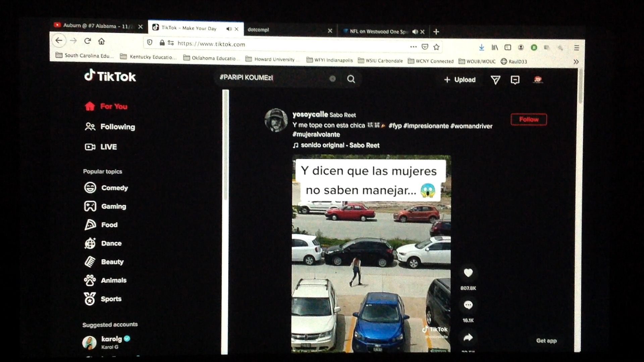Viewport: 644px width, 362px height.
Task: Clear the search text
Action: tap(332, 79)
